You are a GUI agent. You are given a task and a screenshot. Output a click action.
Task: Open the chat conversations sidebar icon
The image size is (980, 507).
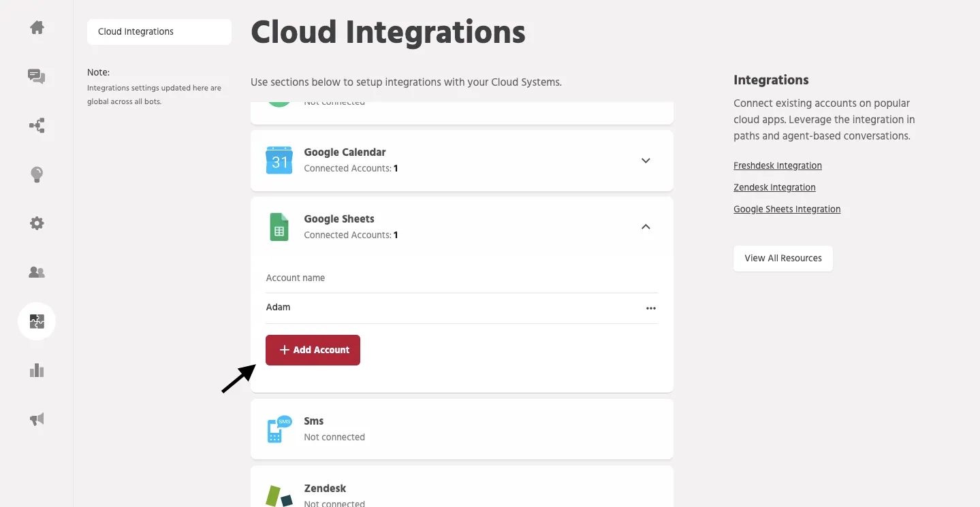pos(37,76)
